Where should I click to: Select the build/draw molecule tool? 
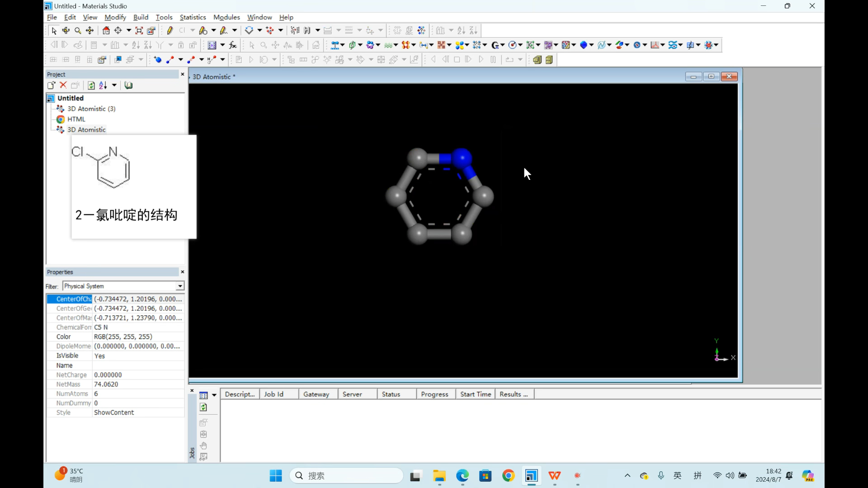point(170,30)
